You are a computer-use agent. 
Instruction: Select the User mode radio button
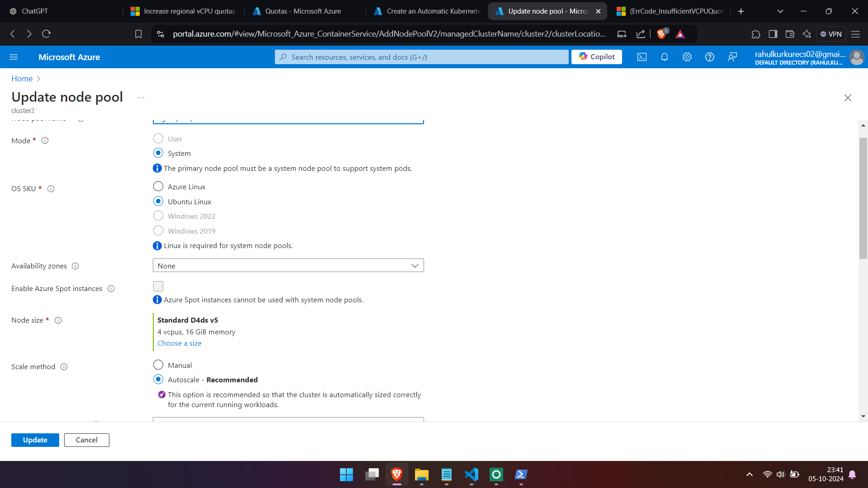pos(158,138)
